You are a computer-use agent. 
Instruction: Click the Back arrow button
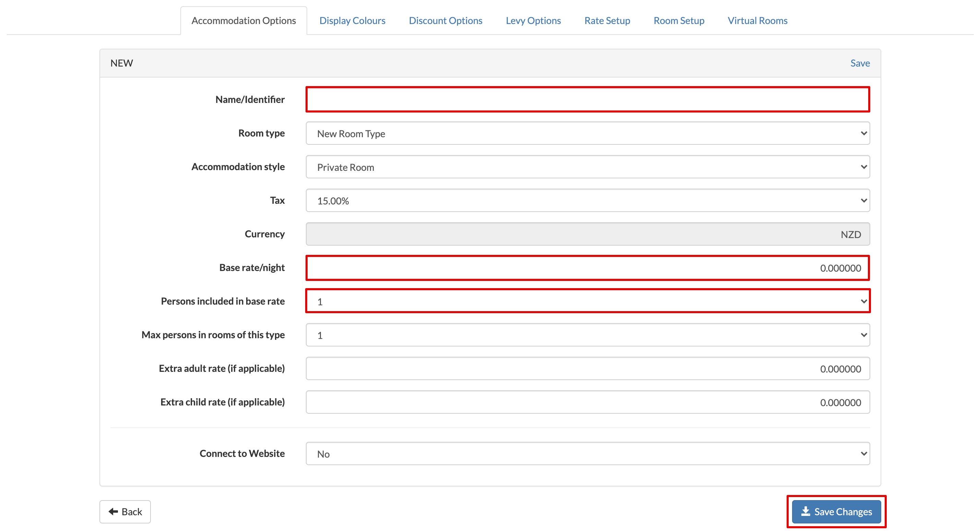(125, 511)
